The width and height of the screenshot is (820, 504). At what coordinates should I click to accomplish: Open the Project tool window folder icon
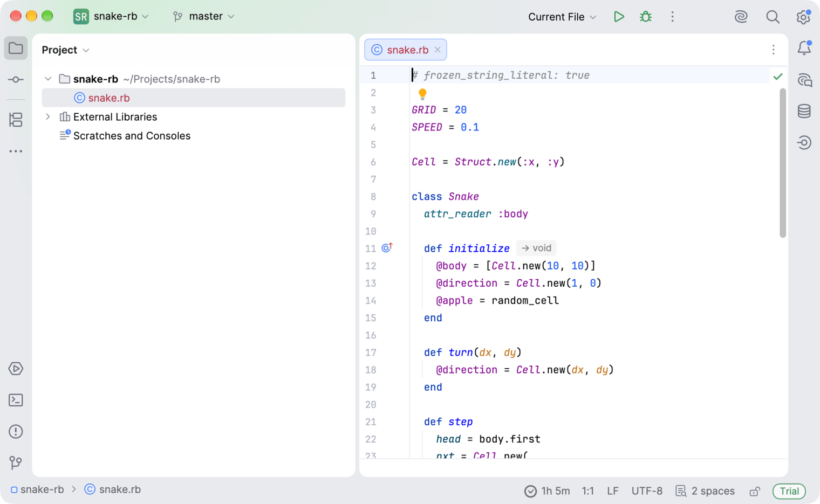[x=16, y=49]
